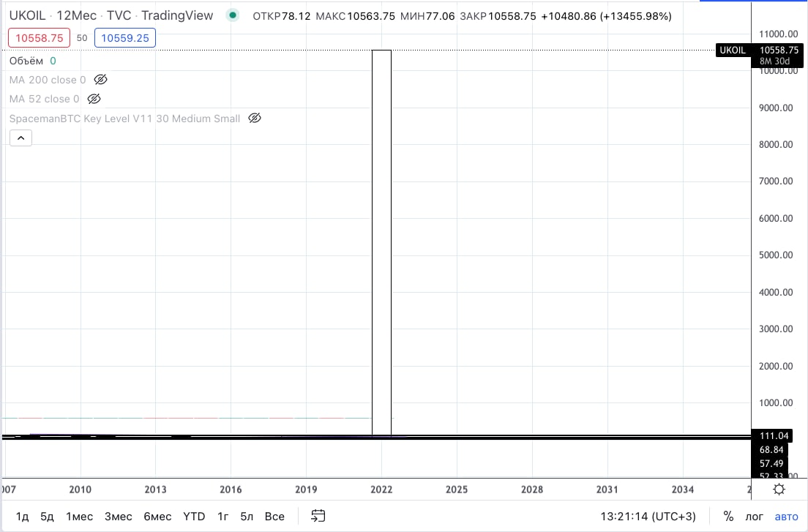Select the 2022 yearly candle

click(381, 241)
